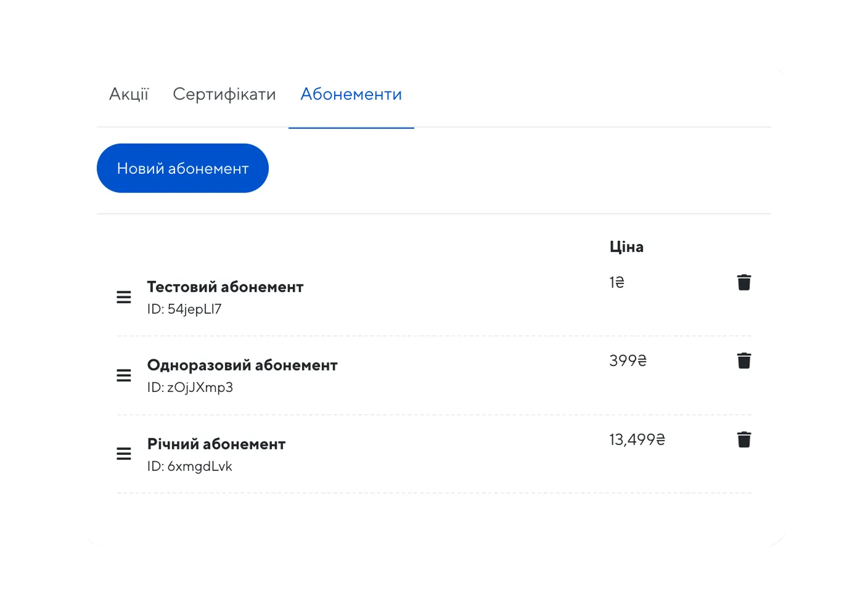Click the Ціна column header

(x=626, y=247)
